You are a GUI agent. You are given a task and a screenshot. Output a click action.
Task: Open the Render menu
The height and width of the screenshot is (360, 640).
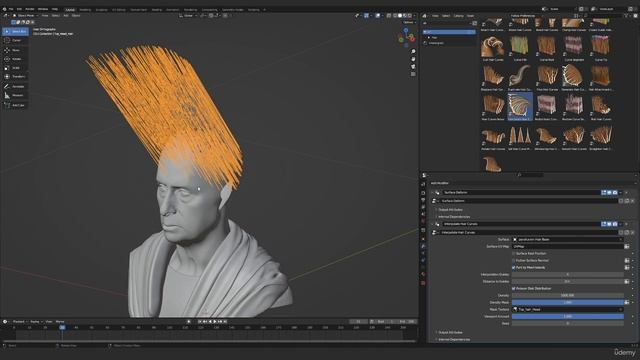(30, 9)
